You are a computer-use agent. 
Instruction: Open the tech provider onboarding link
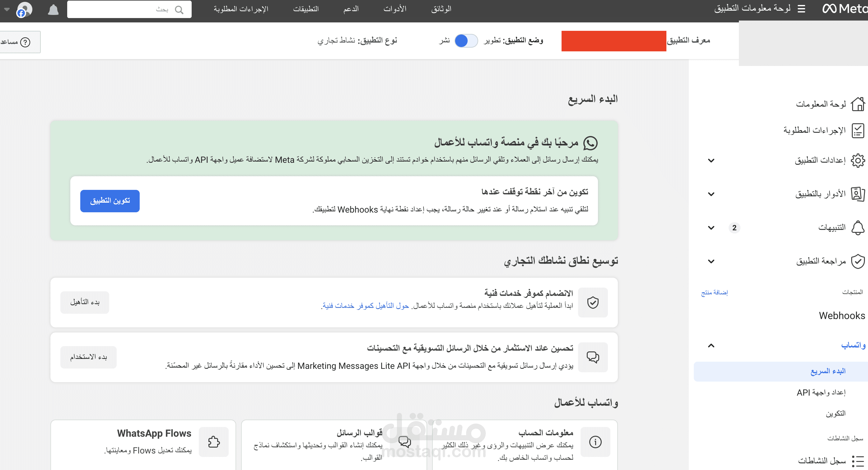(x=366, y=306)
